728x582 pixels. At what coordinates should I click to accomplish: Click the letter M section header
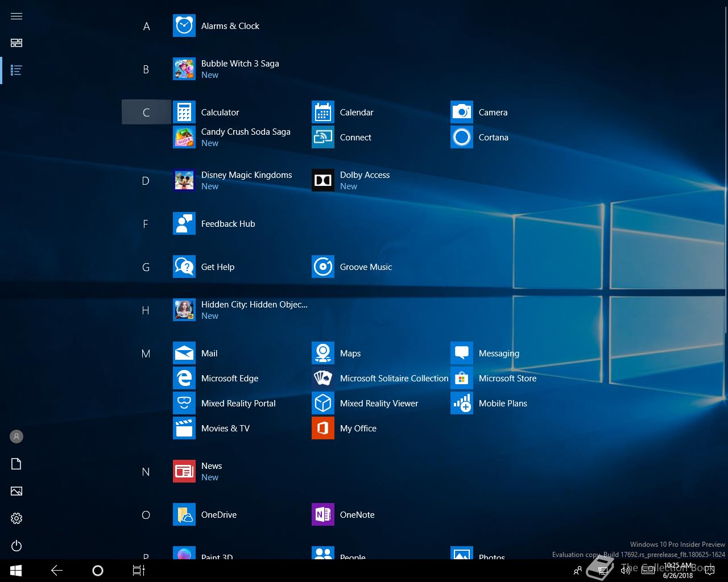click(146, 354)
